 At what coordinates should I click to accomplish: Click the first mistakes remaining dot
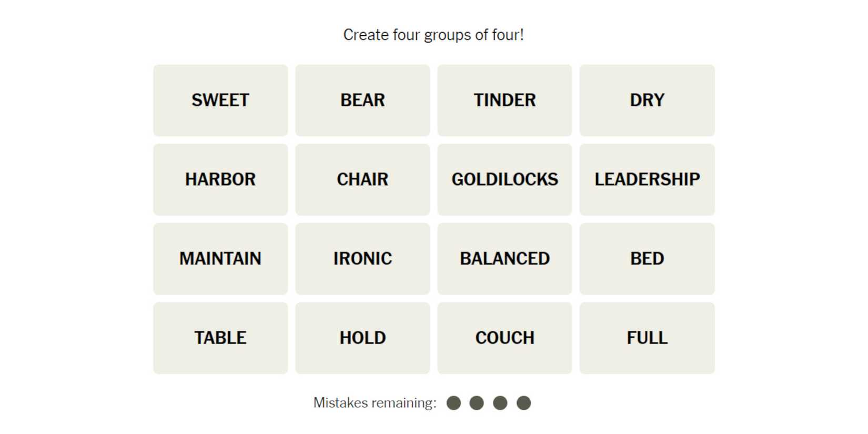(x=453, y=403)
